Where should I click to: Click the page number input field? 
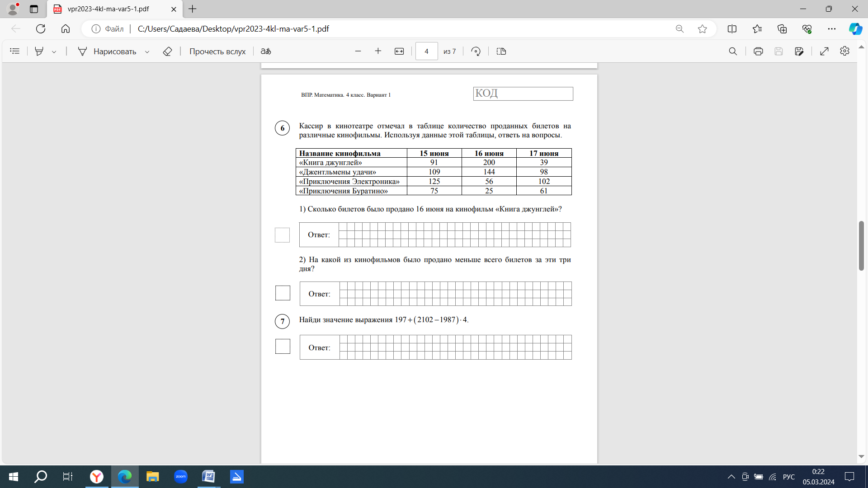[x=426, y=52]
